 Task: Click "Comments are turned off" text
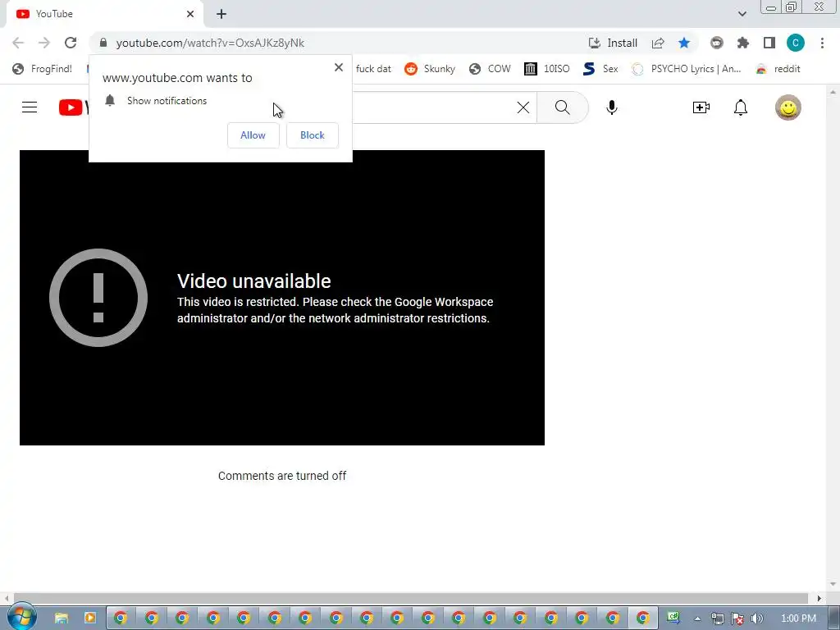pyautogui.click(x=282, y=476)
